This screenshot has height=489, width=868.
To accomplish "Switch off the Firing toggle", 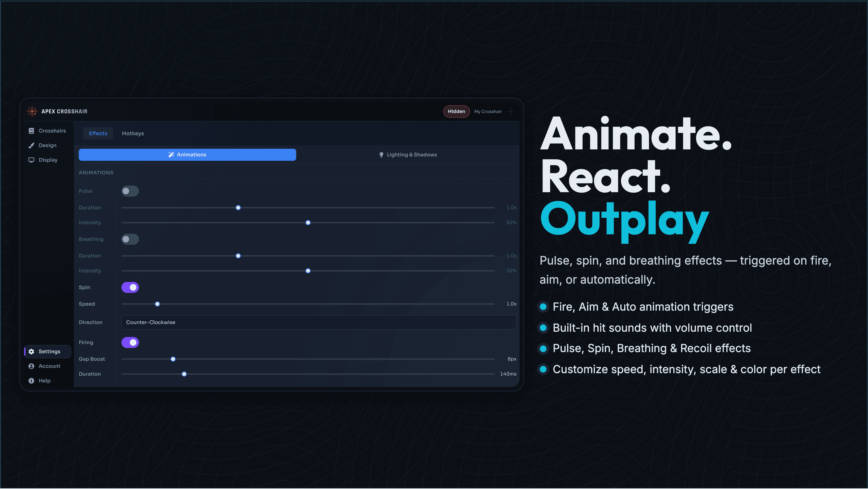I will [130, 343].
